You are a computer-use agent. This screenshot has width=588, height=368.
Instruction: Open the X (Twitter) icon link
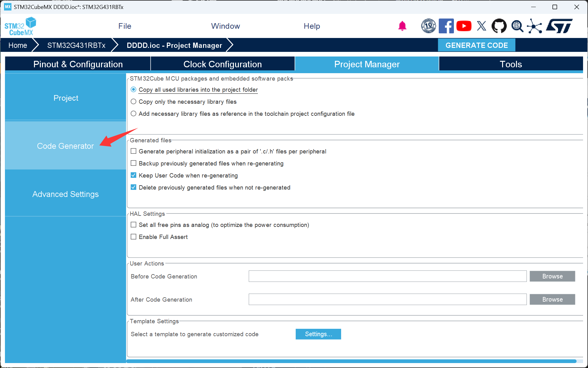pos(481,26)
